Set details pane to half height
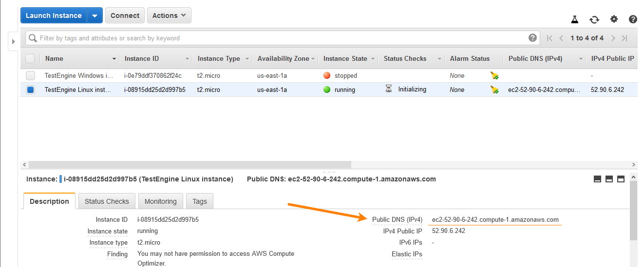644x267 pixels. [609, 179]
